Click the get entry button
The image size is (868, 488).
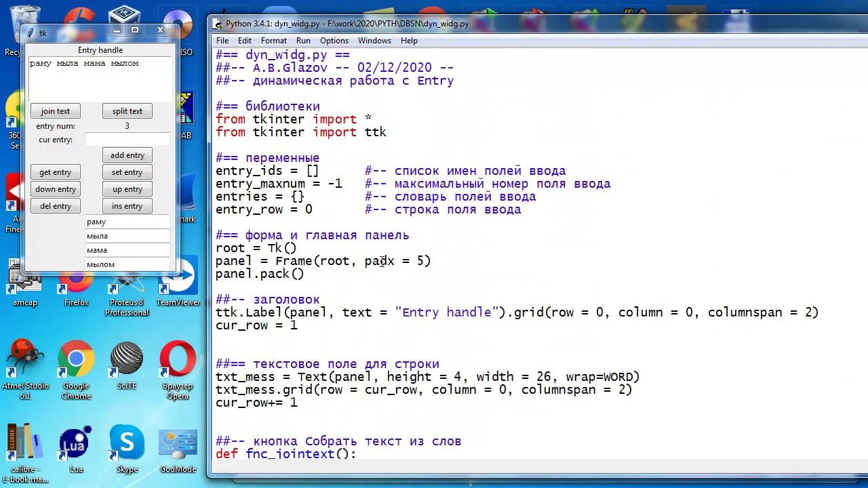56,172
